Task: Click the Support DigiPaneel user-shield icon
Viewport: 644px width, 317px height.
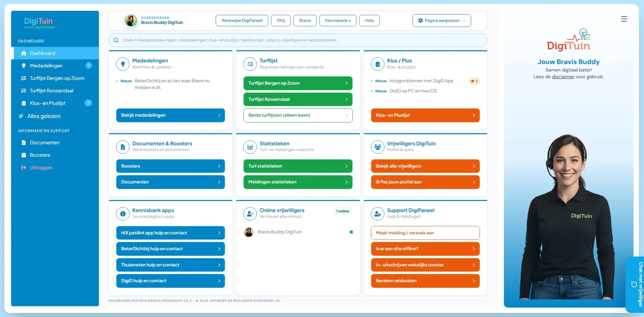Action: tap(378, 213)
